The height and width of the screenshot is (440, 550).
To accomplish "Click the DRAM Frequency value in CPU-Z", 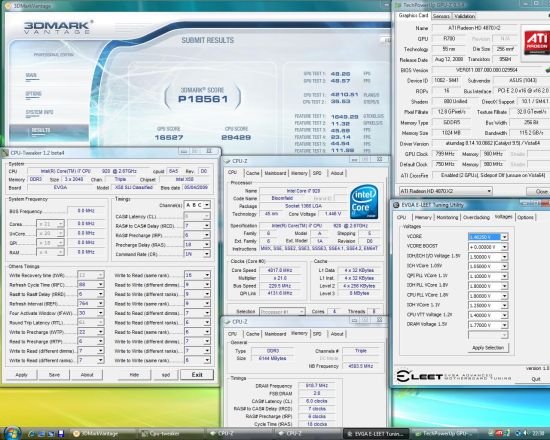I will coord(316,386).
